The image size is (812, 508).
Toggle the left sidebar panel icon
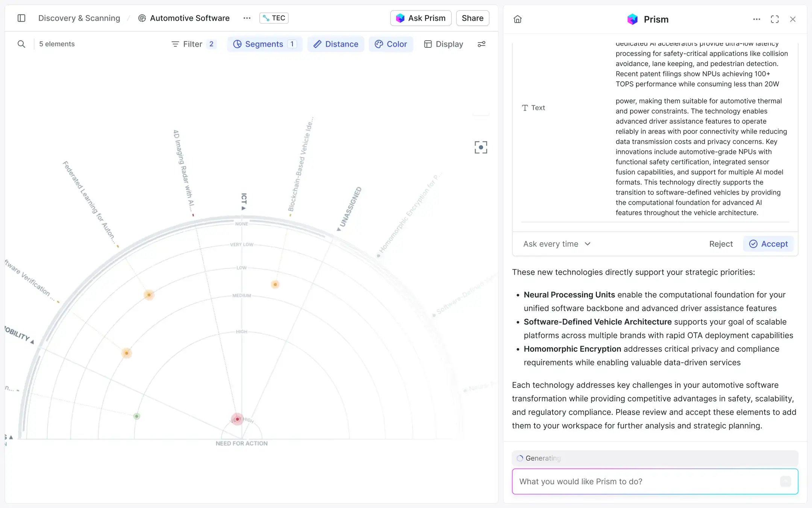tap(21, 18)
